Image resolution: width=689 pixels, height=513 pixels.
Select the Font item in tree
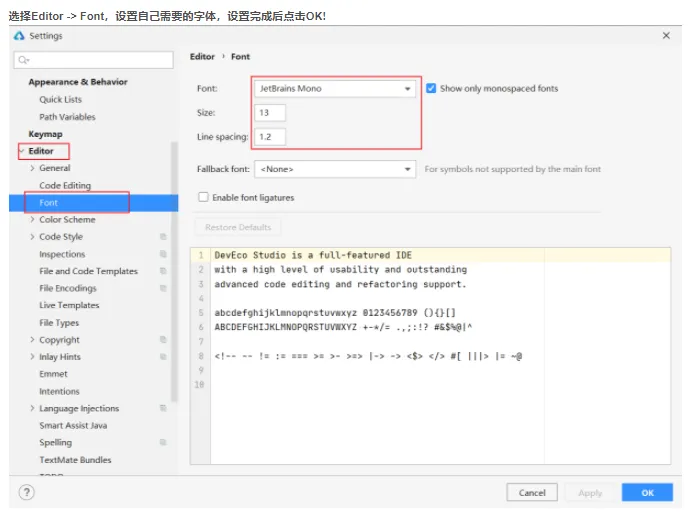[48, 203]
